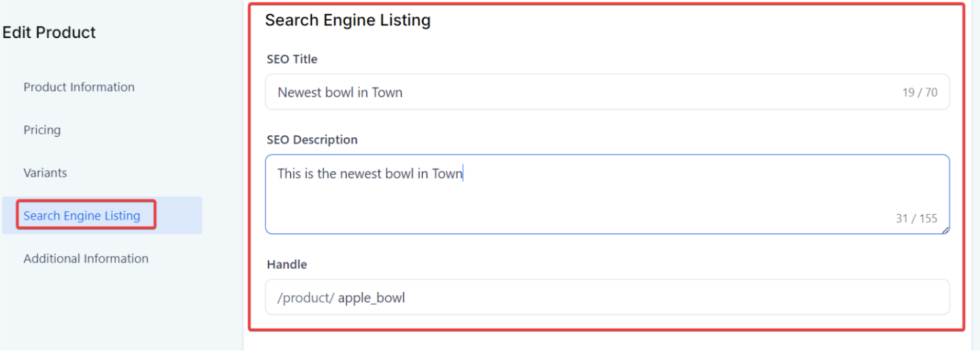This screenshot has height=354, width=980.
Task: Click the SEO Description label
Action: point(312,140)
